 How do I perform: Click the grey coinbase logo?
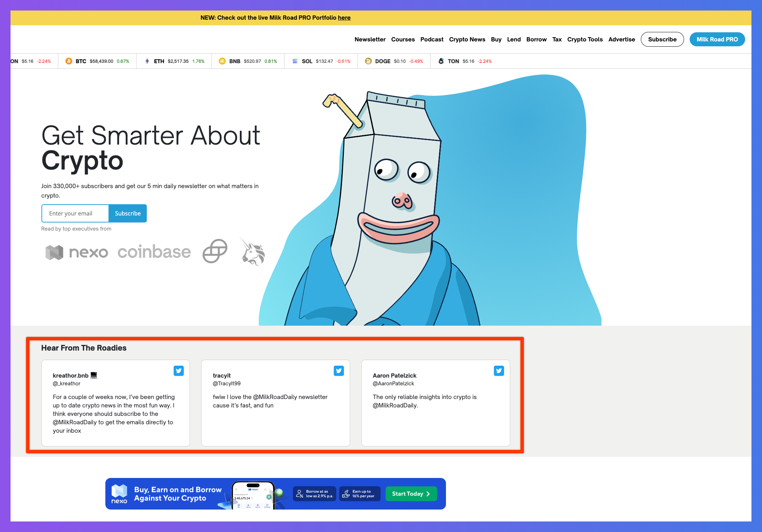click(154, 252)
